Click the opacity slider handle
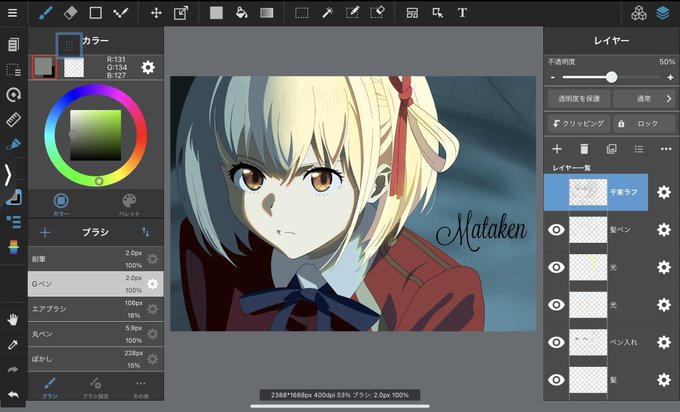680x412 pixels. point(611,77)
